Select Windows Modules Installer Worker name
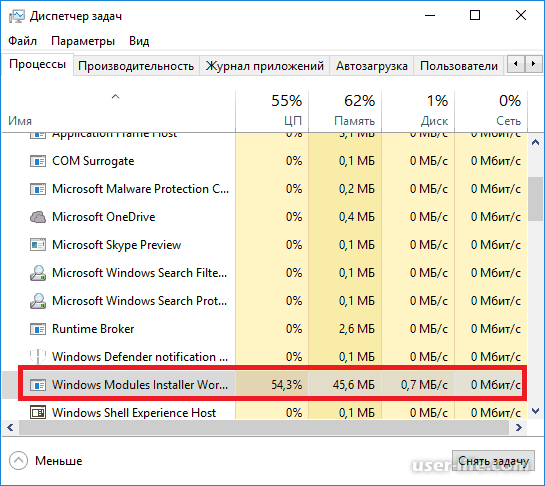Image resolution: width=545 pixels, height=486 pixels. pyautogui.click(x=140, y=385)
